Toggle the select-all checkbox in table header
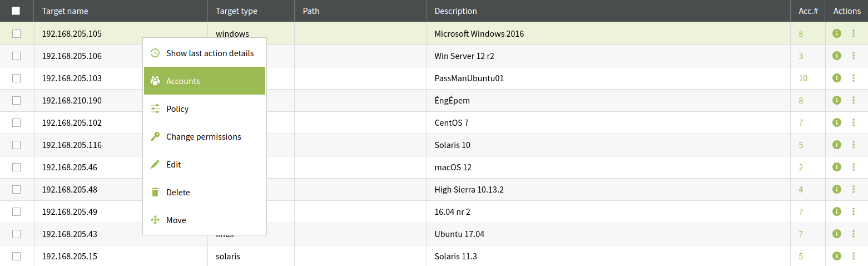The image size is (868, 266). [16, 11]
